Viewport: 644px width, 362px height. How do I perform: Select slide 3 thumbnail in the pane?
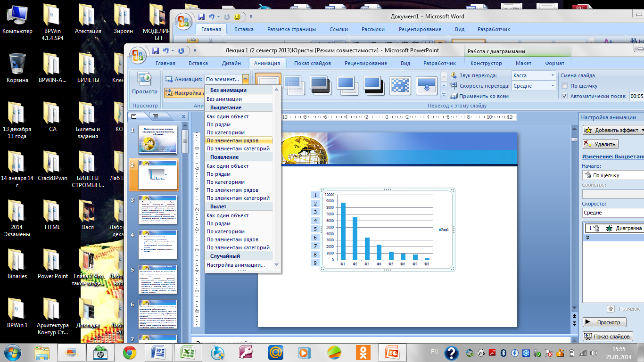click(157, 210)
